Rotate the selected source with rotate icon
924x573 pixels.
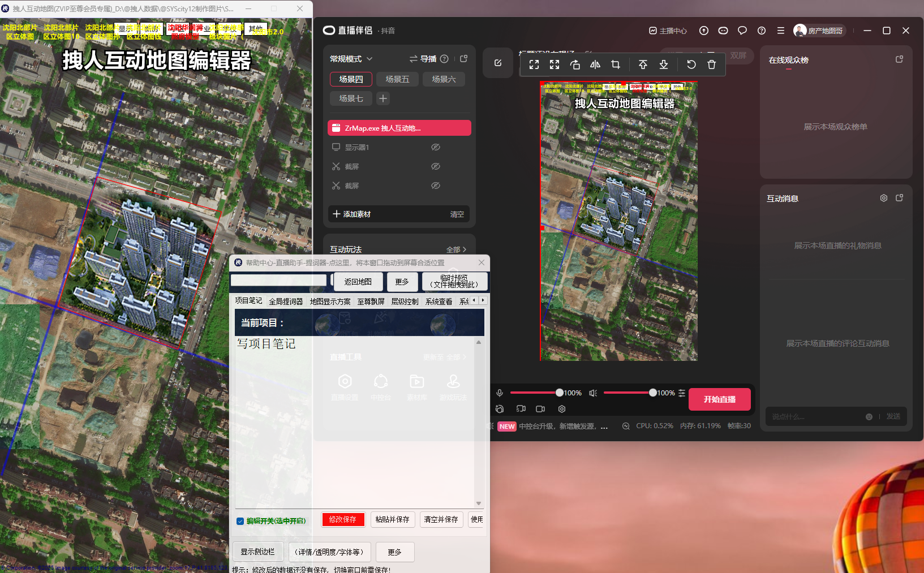(x=575, y=64)
